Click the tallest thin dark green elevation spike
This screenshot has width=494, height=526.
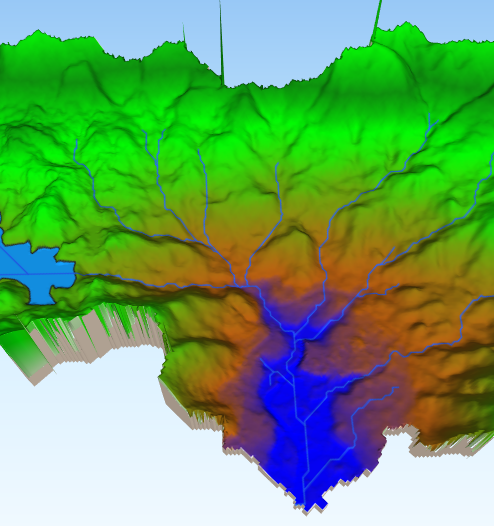221,42
